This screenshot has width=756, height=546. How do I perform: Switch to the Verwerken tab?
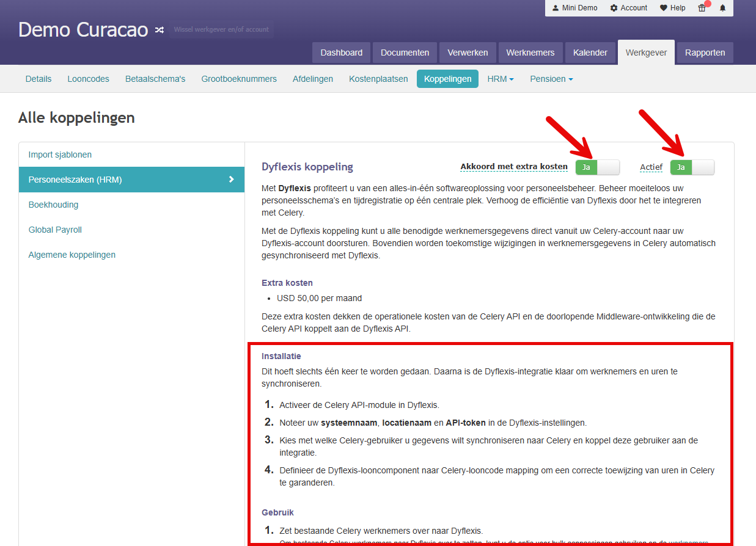coord(468,53)
